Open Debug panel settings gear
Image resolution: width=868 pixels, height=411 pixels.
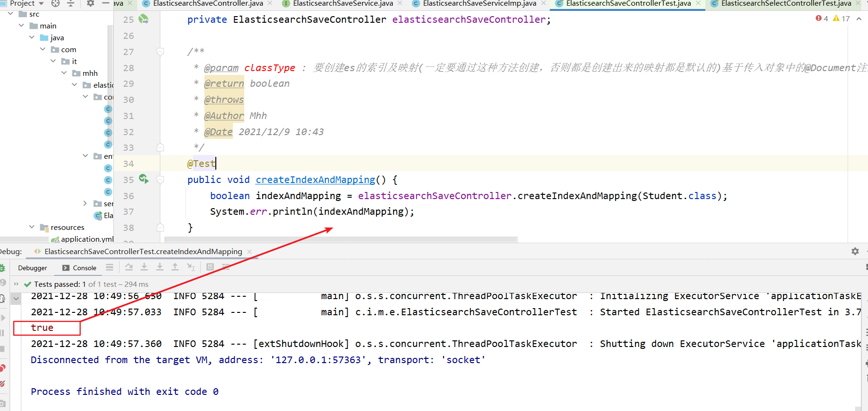coord(855,251)
